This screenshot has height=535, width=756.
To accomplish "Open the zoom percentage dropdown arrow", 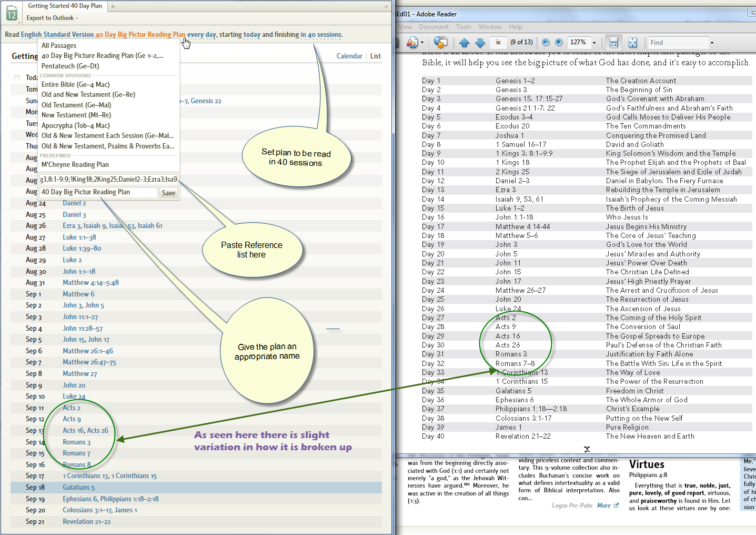I will click(x=594, y=43).
